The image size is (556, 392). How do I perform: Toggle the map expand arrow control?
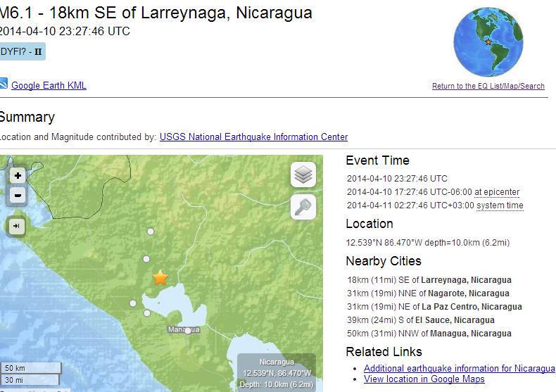pyautogui.click(x=15, y=226)
